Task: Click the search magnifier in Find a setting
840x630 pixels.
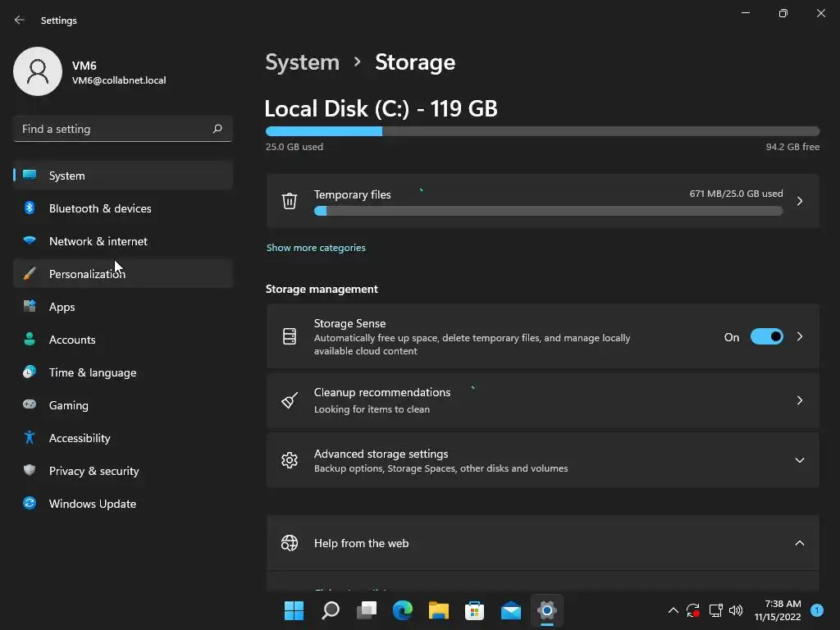Action: pyautogui.click(x=217, y=129)
